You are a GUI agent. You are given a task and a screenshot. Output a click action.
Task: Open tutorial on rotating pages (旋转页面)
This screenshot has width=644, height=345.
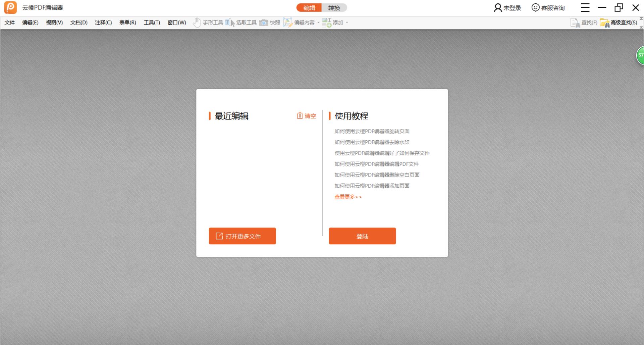coord(372,131)
